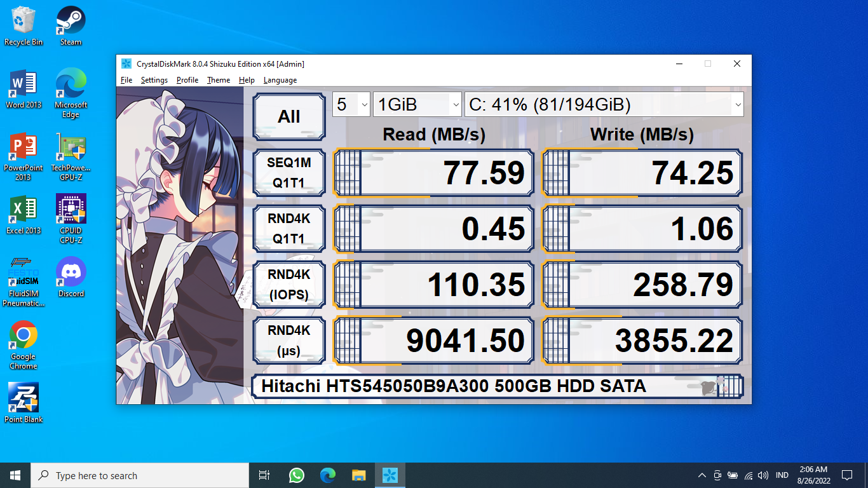868x488 pixels.
Task: Launch Steam from the desktop
Action: pos(71,26)
